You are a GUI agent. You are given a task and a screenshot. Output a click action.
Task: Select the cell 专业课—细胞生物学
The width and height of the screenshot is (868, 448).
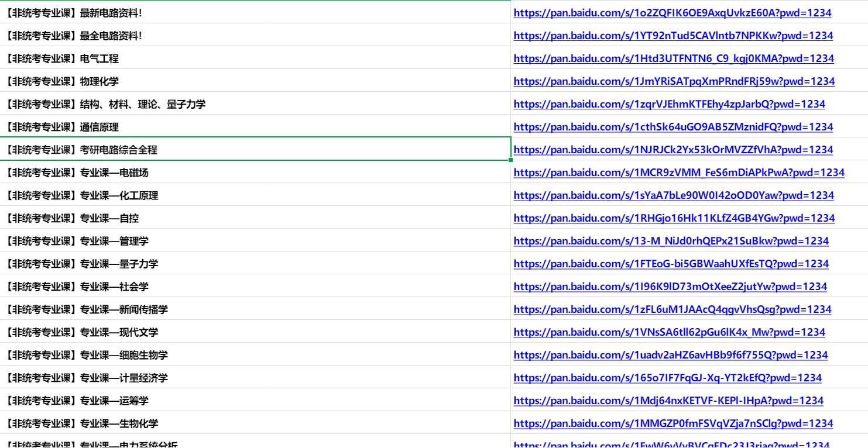(x=255, y=354)
